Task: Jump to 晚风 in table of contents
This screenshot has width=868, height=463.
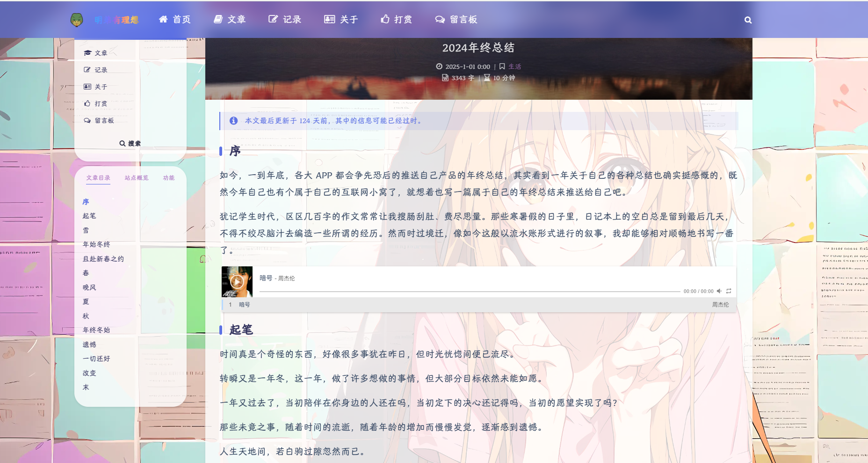Action: pyautogui.click(x=89, y=287)
